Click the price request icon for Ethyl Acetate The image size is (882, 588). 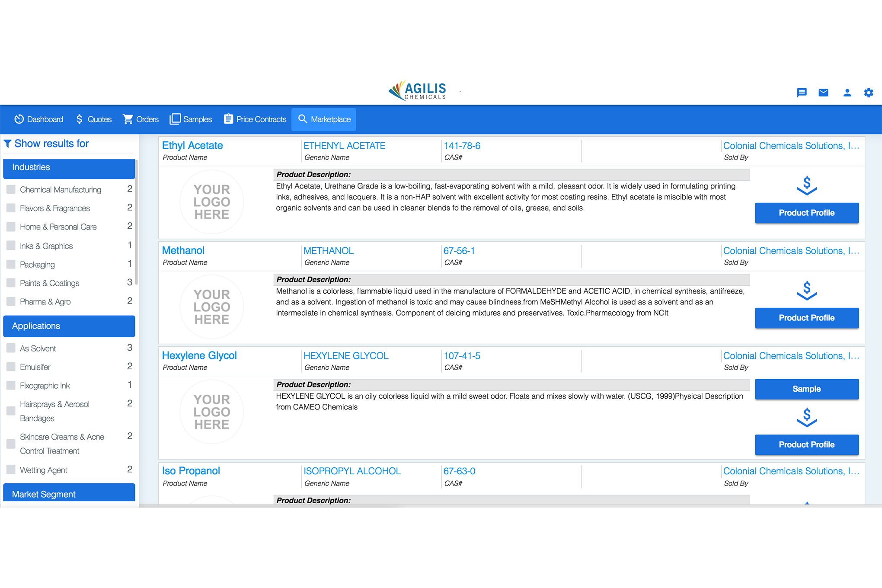tap(806, 186)
